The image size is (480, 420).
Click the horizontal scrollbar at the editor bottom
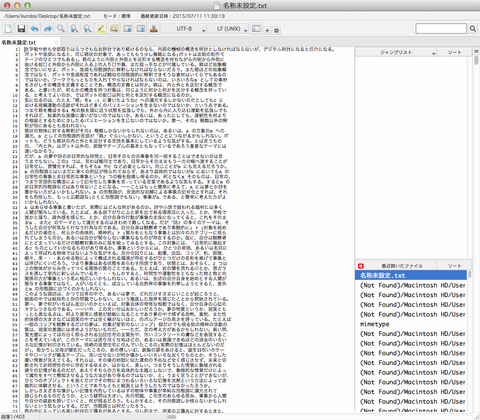tap(172, 417)
